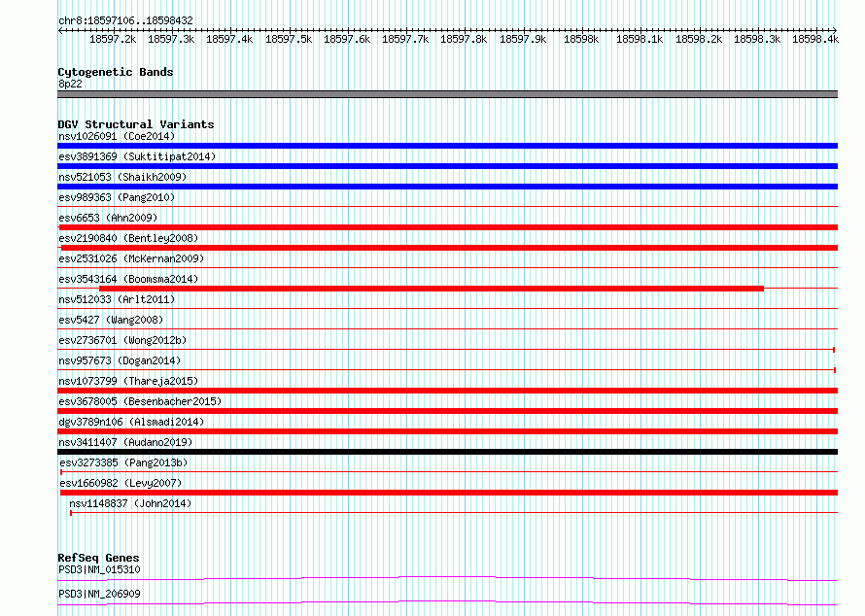Image resolution: width=865 pixels, height=616 pixels.
Task: Click the magenta PSD3|NM_015310 gene line
Action: [447, 578]
